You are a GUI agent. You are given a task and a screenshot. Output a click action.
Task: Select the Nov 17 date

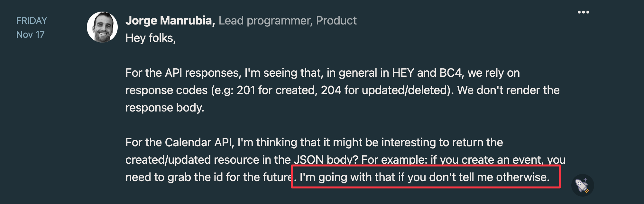pyautogui.click(x=30, y=34)
